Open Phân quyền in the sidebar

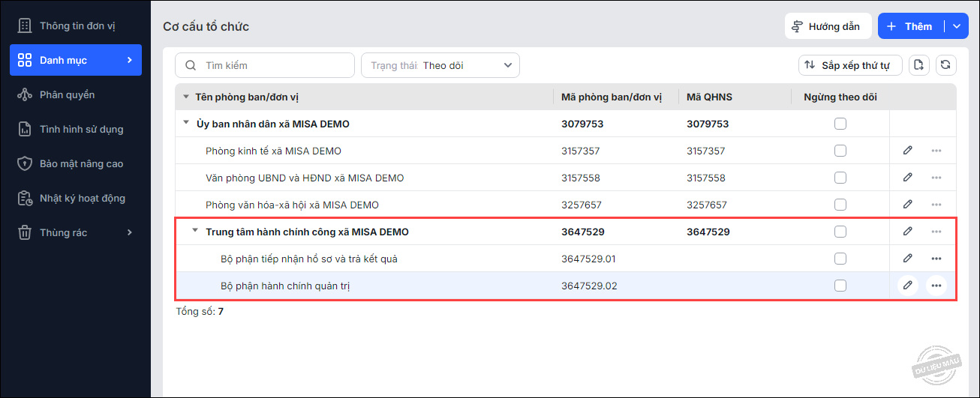[67, 94]
